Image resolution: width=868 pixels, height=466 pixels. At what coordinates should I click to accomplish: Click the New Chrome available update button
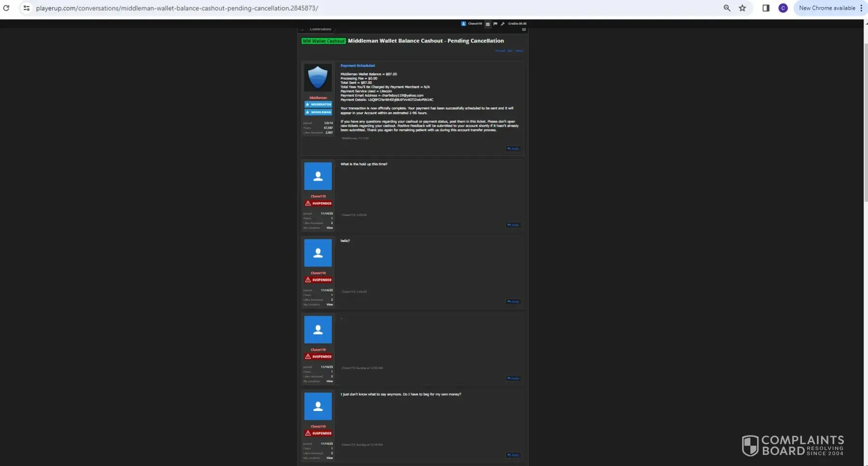827,8
